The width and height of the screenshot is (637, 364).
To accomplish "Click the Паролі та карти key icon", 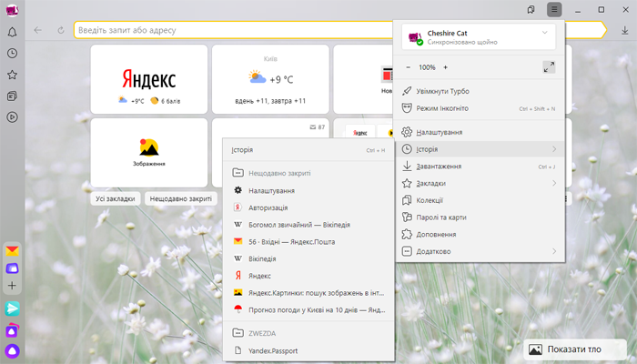I will pos(407,217).
